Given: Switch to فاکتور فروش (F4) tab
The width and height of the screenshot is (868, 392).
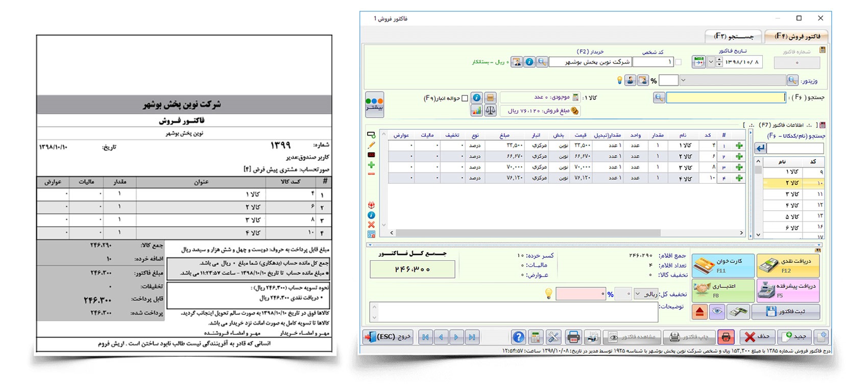Looking at the screenshot, I should [797, 36].
